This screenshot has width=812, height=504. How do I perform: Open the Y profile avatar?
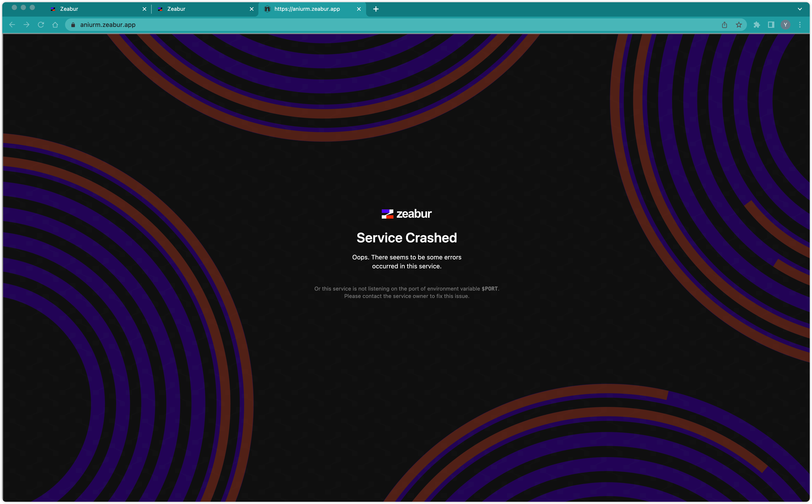coord(785,25)
